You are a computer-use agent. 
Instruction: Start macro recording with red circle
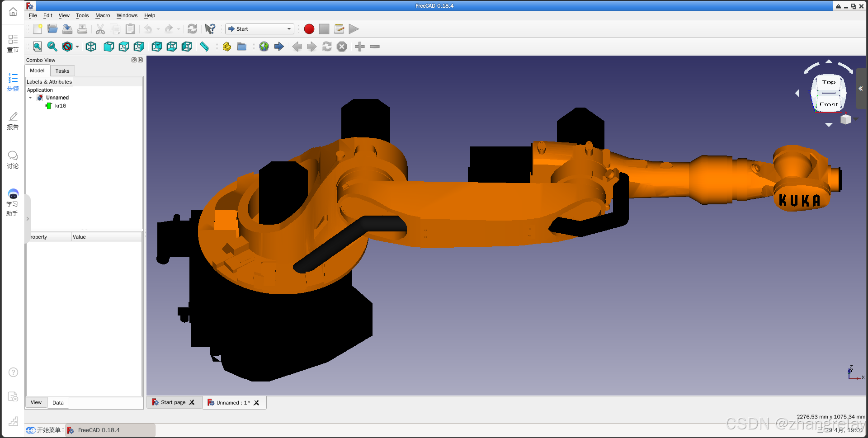(309, 29)
